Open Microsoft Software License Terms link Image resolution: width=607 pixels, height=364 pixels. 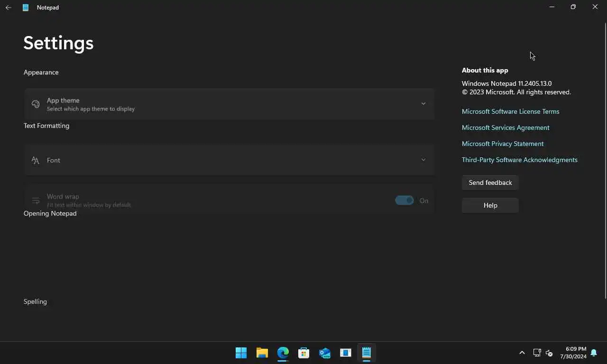511,111
